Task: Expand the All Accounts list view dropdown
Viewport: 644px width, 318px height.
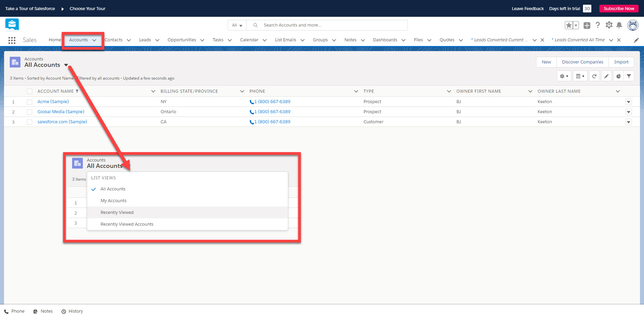Action: [x=66, y=65]
